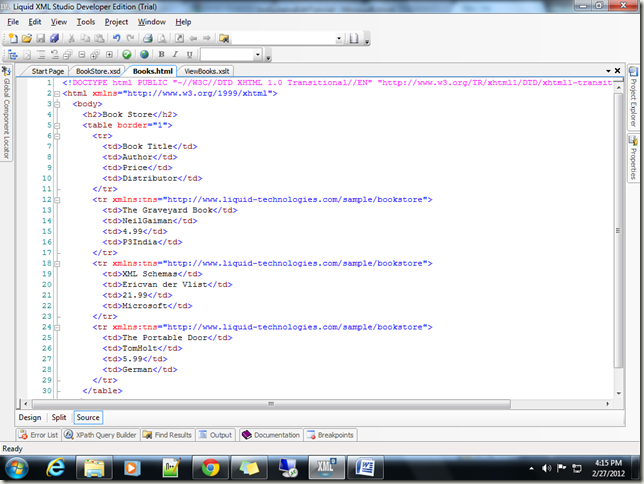The image size is (644, 484).
Task: Open the XPath Query Builder panel
Action: point(100,435)
